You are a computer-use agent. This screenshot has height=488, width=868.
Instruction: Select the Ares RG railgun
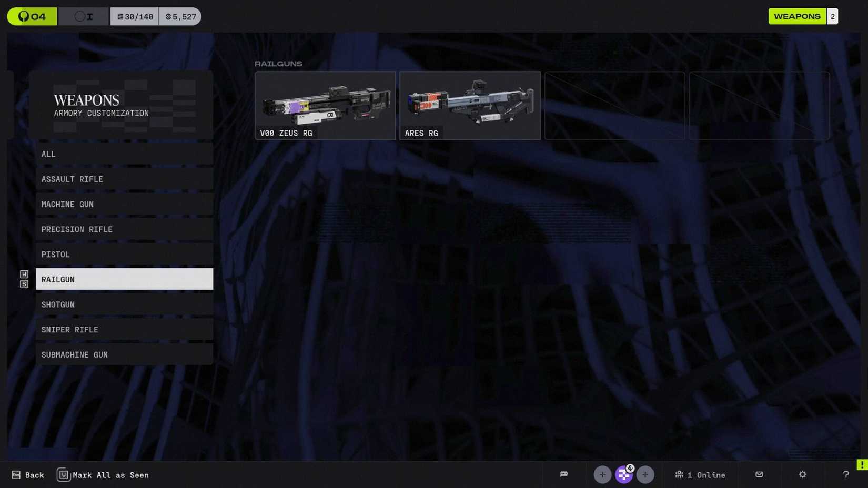coord(470,106)
